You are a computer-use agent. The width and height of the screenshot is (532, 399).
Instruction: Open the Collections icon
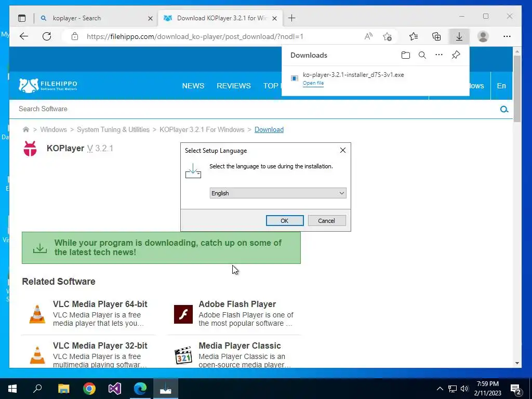pos(436,36)
